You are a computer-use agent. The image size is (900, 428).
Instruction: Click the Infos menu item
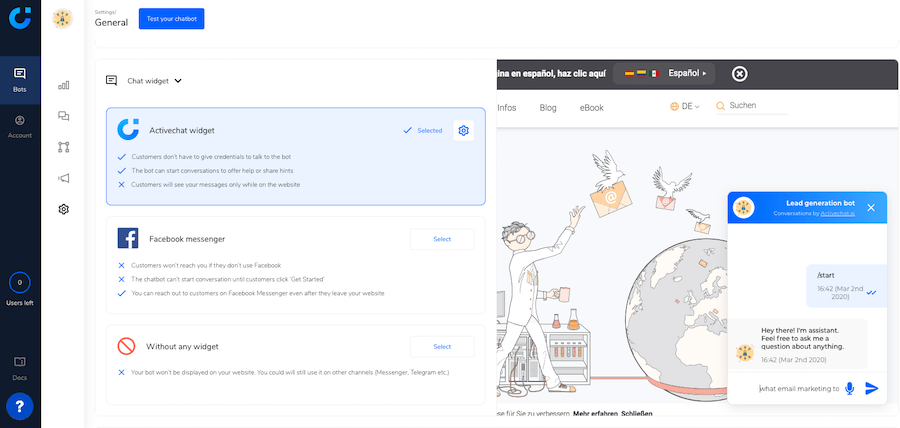tap(507, 108)
